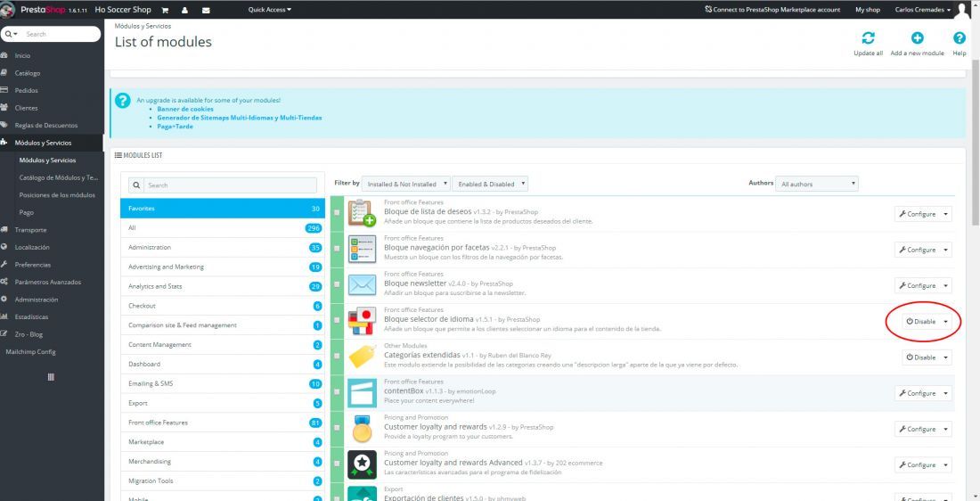Click the Bloque newsletter envelope icon
Viewport: 980px width, 501px height.
click(362, 285)
